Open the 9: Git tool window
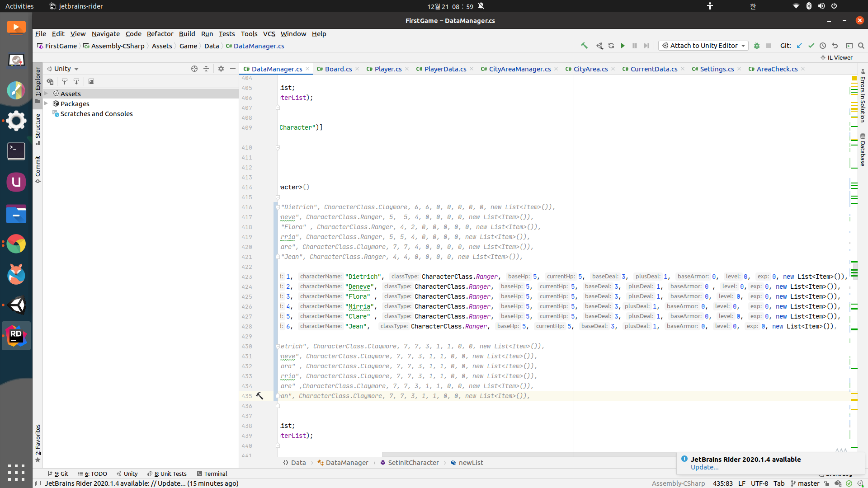 (58, 474)
